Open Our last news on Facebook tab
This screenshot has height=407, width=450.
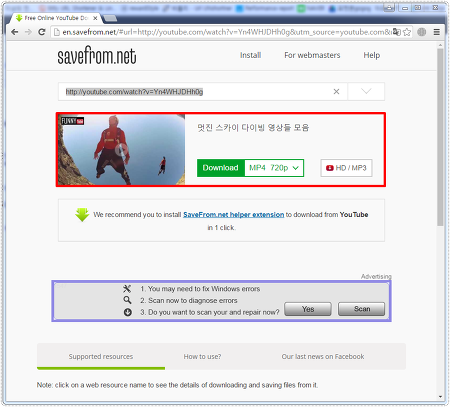click(x=323, y=357)
